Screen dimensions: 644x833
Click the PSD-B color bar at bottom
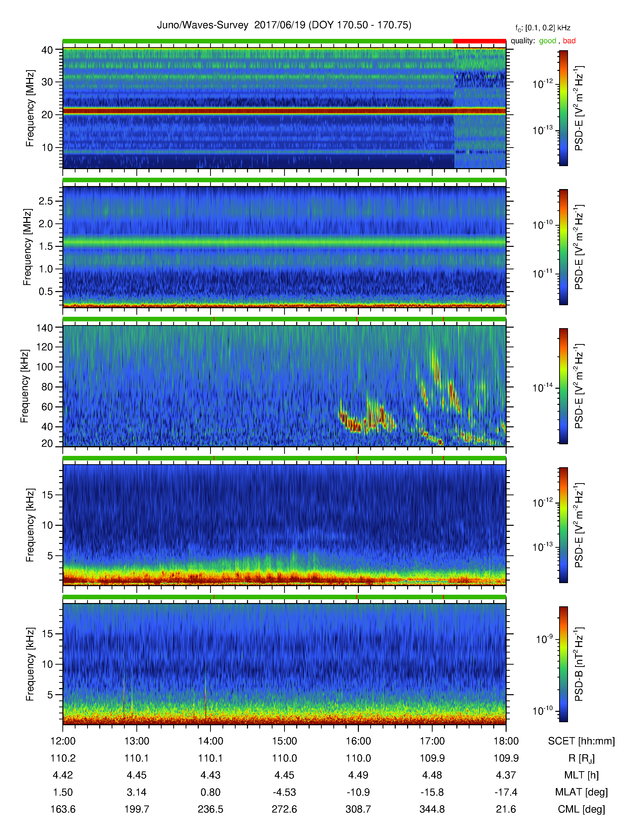pyautogui.click(x=563, y=664)
